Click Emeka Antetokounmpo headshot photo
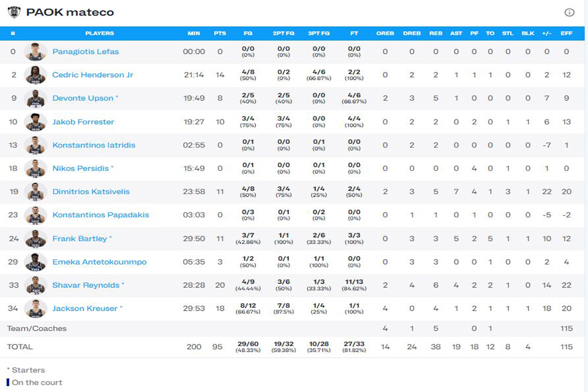Screen dimensions: 588x392 36,262
